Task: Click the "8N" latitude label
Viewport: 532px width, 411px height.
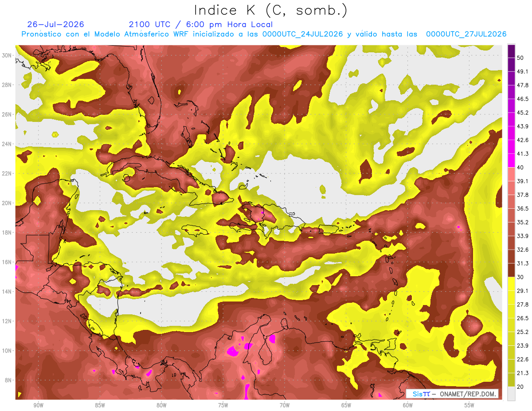Action: click(9, 380)
